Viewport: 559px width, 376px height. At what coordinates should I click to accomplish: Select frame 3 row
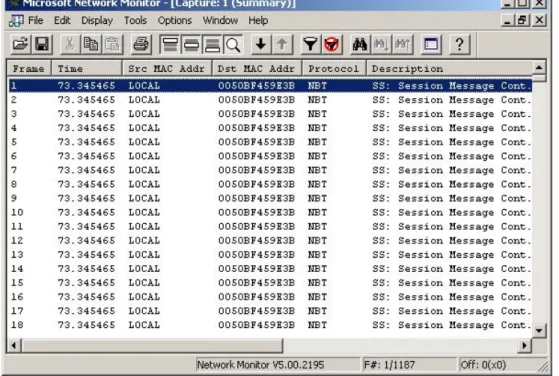click(x=270, y=114)
